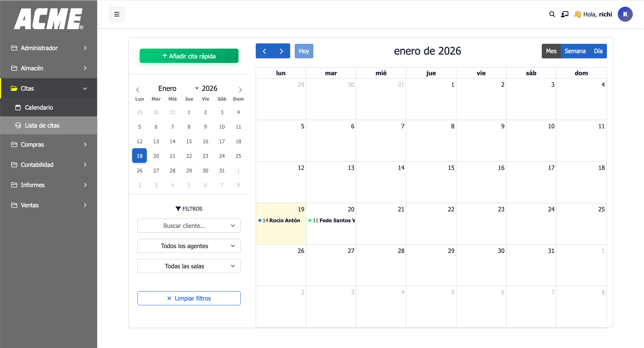Click mini calendar previous month arrow

tap(138, 90)
